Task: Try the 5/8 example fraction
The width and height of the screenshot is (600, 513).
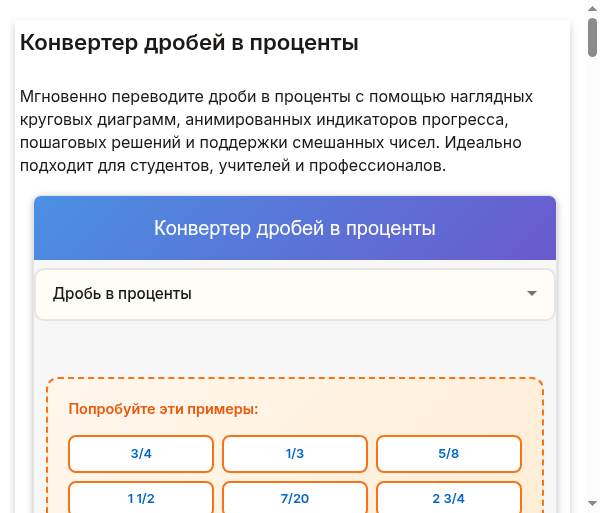Action: (448, 454)
